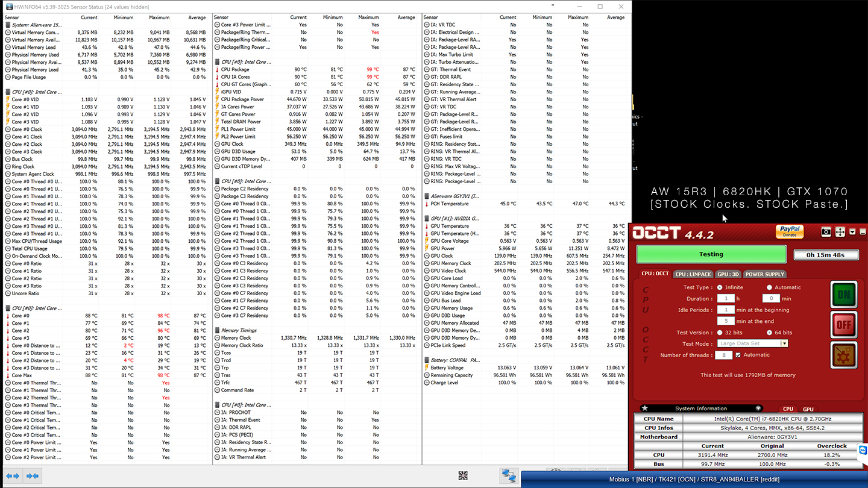Choose the 32 bits test version
This screenshot has width=868, height=488.
(720, 333)
